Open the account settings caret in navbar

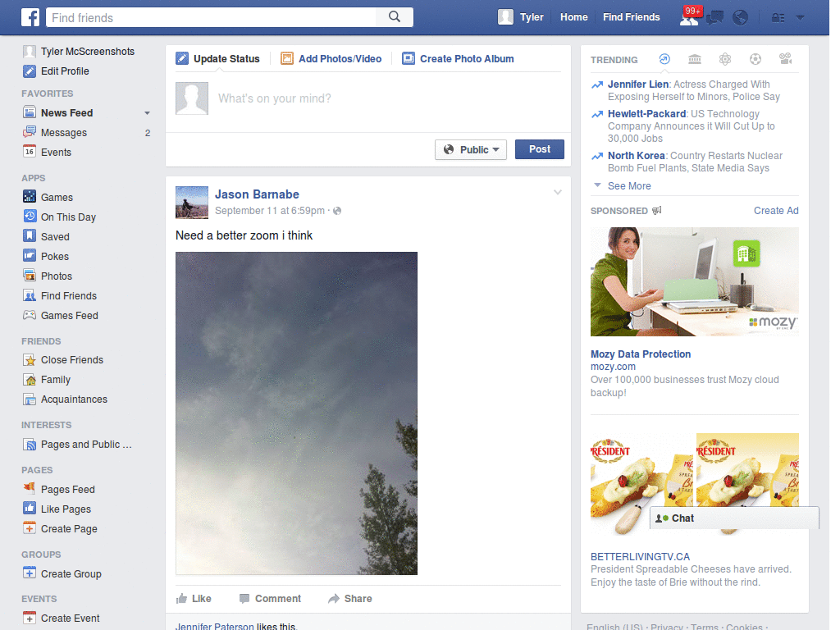click(799, 17)
